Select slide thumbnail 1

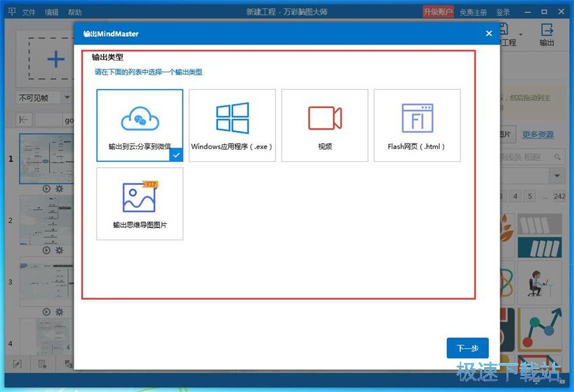pos(47,159)
